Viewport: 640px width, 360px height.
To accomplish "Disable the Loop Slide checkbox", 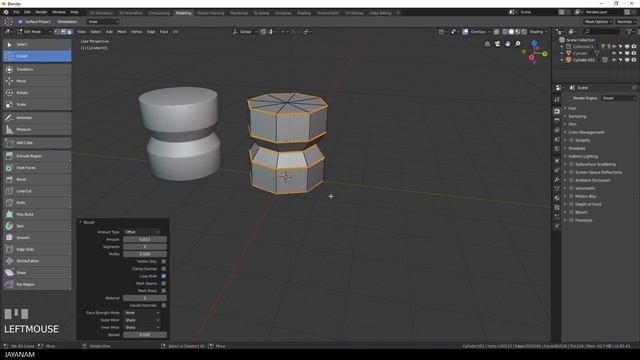I will tap(164, 276).
